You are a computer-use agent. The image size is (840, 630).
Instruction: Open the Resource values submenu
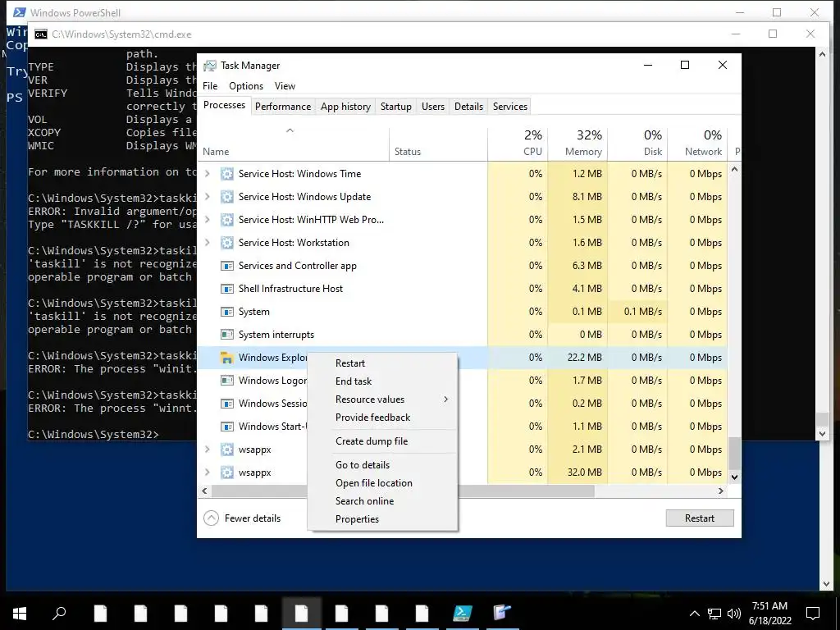(x=382, y=399)
